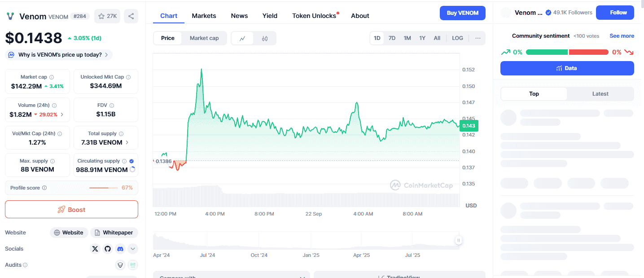Click the Buy VENOM button
This screenshot has width=644, height=278.
463,13
